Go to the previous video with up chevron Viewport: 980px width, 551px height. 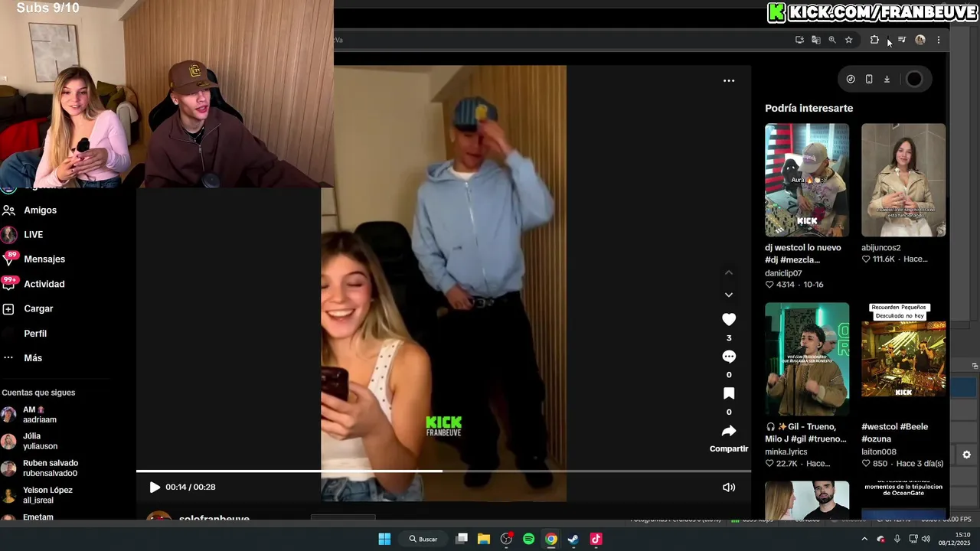[x=729, y=272]
